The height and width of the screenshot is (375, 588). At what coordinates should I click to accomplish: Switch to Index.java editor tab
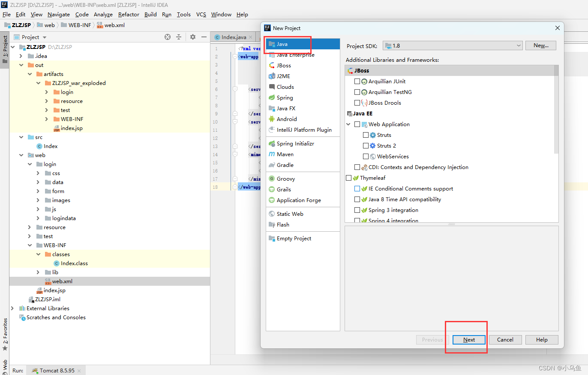tap(234, 37)
